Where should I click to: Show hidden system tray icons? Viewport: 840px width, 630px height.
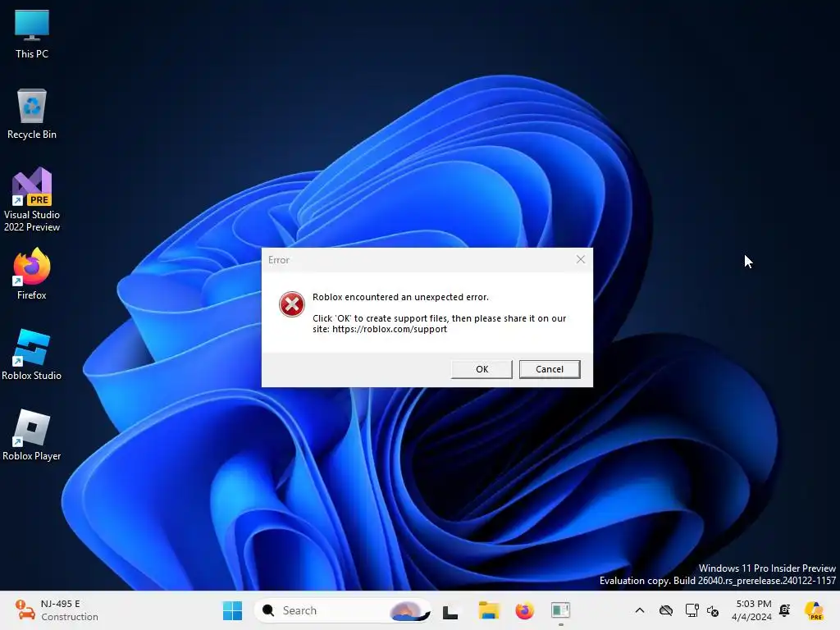pos(640,610)
